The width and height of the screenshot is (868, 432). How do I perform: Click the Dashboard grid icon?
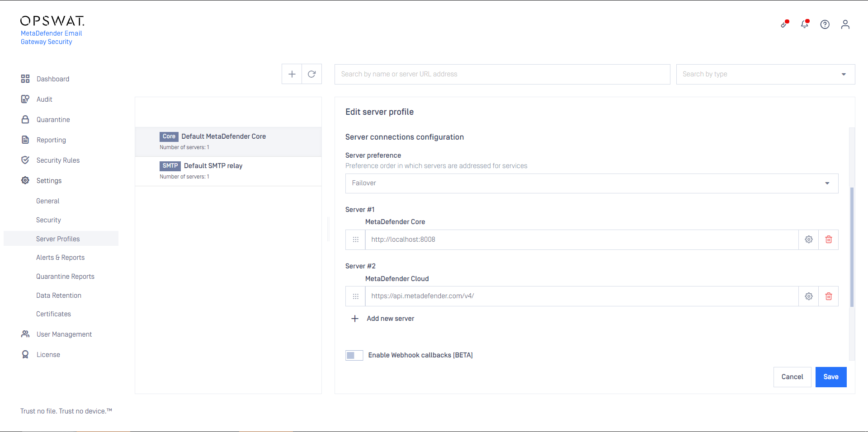pyautogui.click(x=25, y=79)
